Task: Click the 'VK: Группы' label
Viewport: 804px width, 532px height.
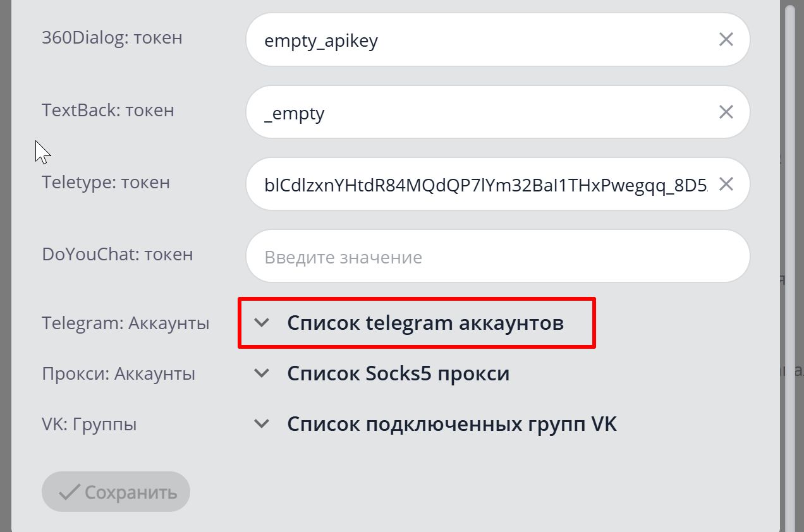Action: point(89,425)
